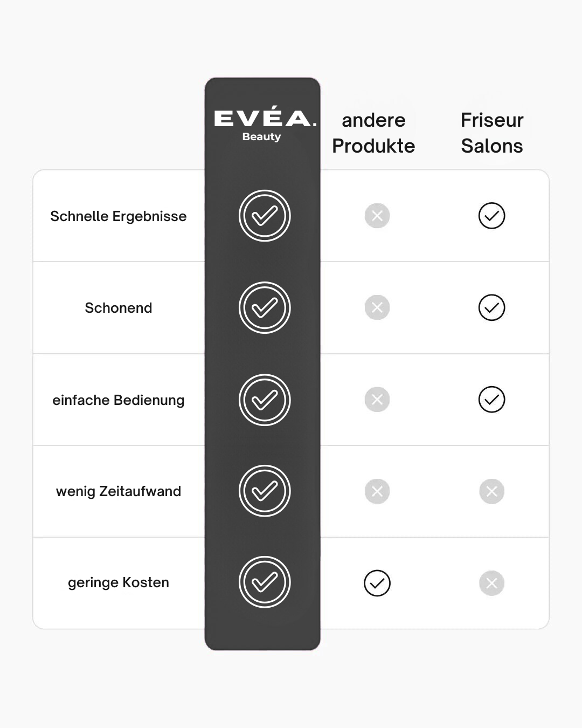The image size is (582, 728).
Task: Click Friseur Salons X for geringe Kosten
Action: pyautogui.click(x=491, y=583)
